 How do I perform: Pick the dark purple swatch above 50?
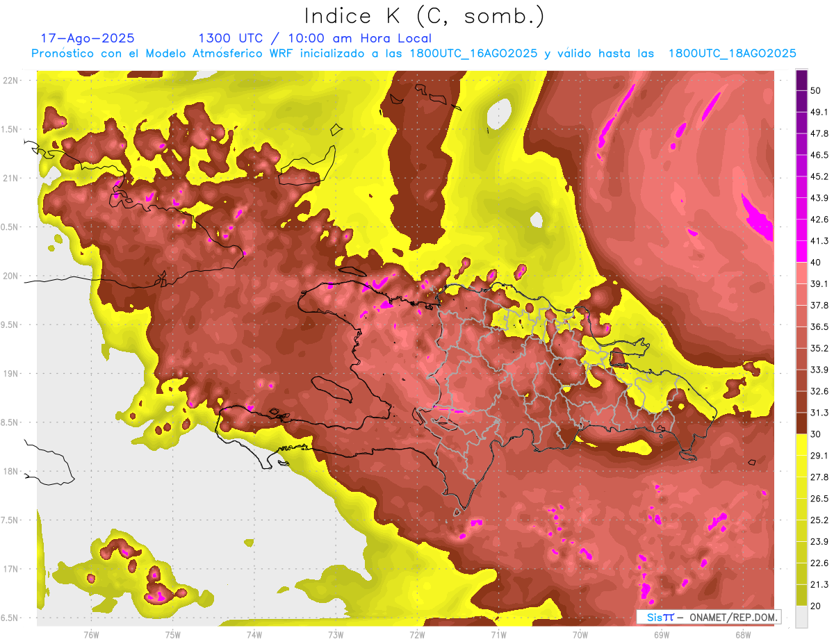coord(801,80)
